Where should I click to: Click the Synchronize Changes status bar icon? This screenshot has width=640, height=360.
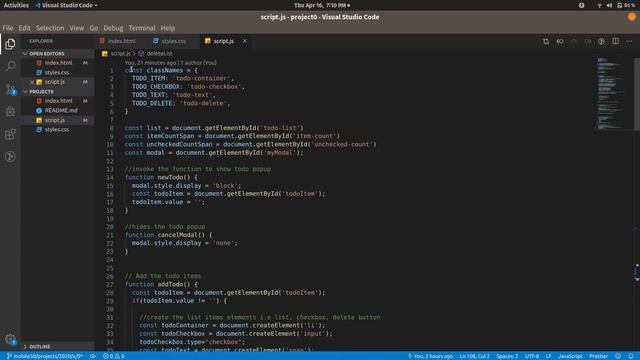(x=93, y=356)
